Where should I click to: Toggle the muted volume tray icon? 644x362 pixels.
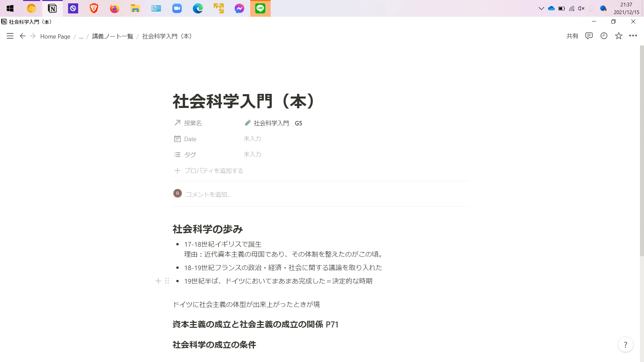(581, 8)
